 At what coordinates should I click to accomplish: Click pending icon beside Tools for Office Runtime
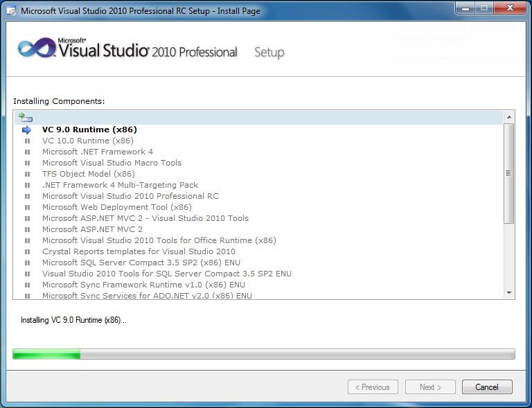pos(28,240)
